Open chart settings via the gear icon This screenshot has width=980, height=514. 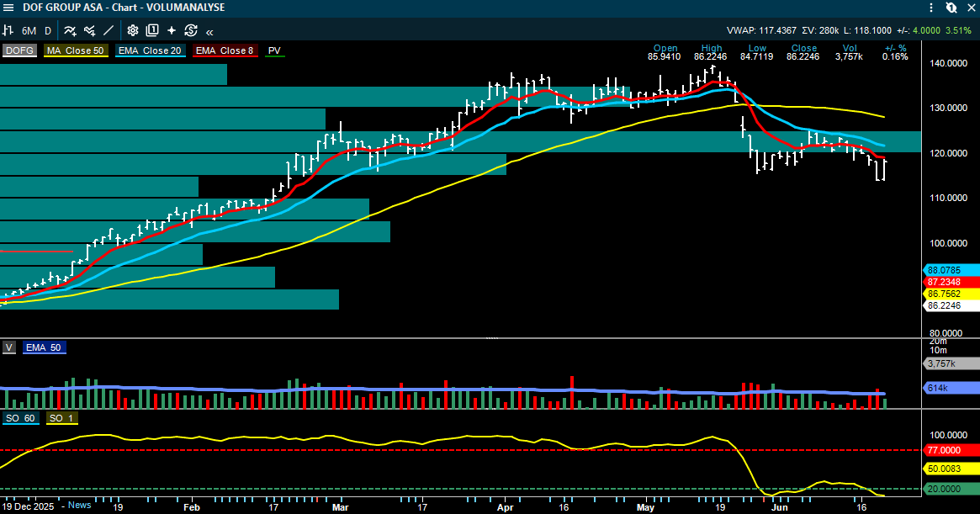tap(133, 30)
